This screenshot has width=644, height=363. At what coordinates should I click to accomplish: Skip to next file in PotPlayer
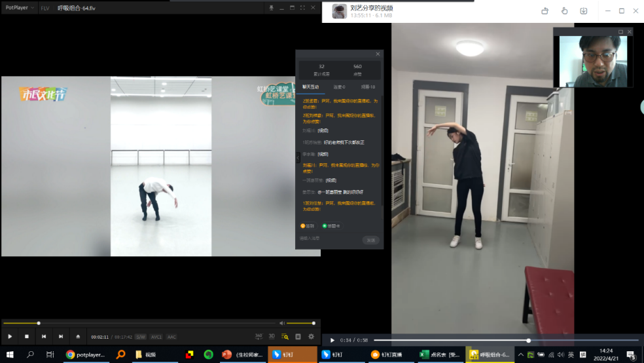pos(61,336)
